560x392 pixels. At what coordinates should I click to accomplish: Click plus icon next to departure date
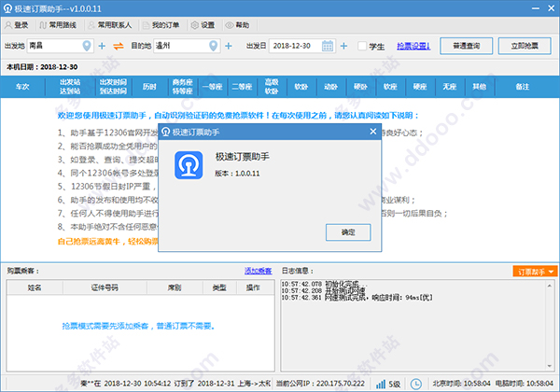tap(343, 46)
